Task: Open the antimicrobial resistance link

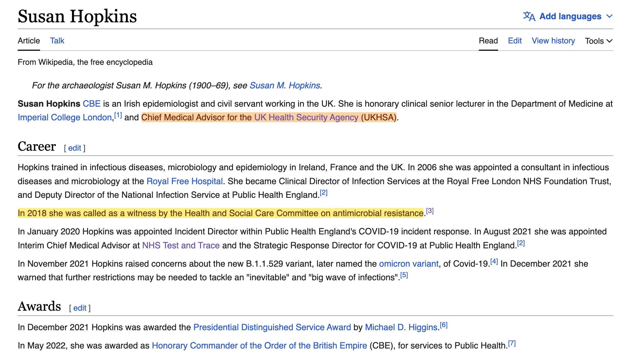Action: (378, 213)
